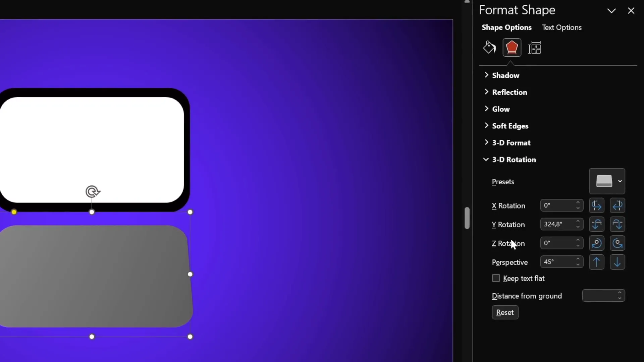This screenshot has height=362, width=644.
Task: Select the white rounded rectangle shape
Action: click(x=92, y=149)
